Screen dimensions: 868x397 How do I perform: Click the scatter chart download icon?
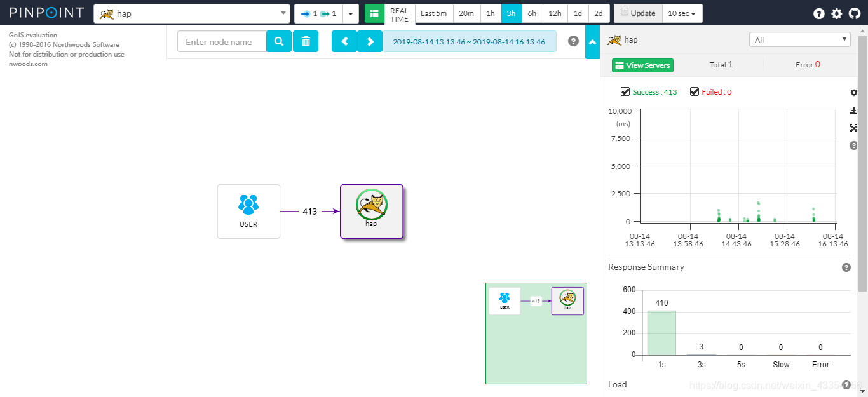click(x=854, y=111)
